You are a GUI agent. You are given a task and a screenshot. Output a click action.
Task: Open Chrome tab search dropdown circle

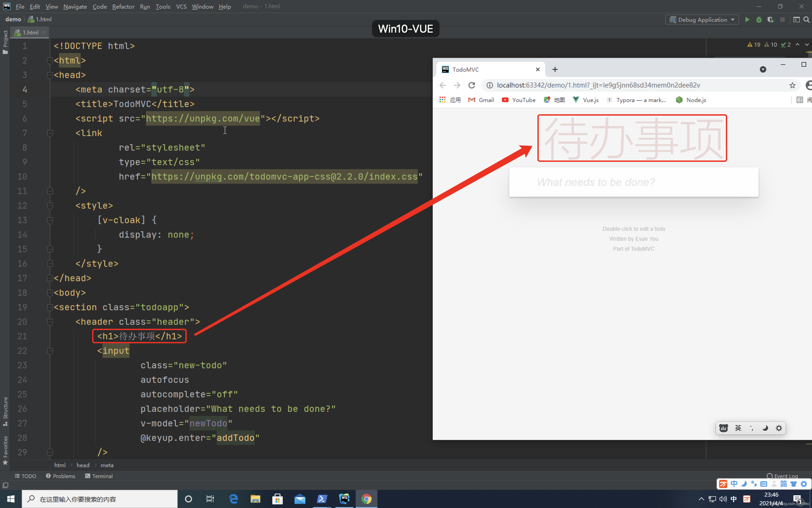click(x=763, y=70)
